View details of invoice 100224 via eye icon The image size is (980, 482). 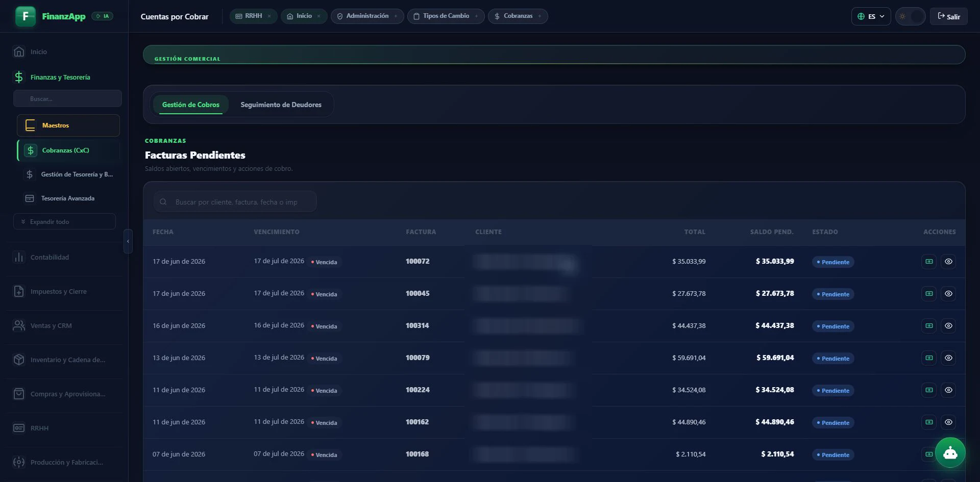pos(948,390)
